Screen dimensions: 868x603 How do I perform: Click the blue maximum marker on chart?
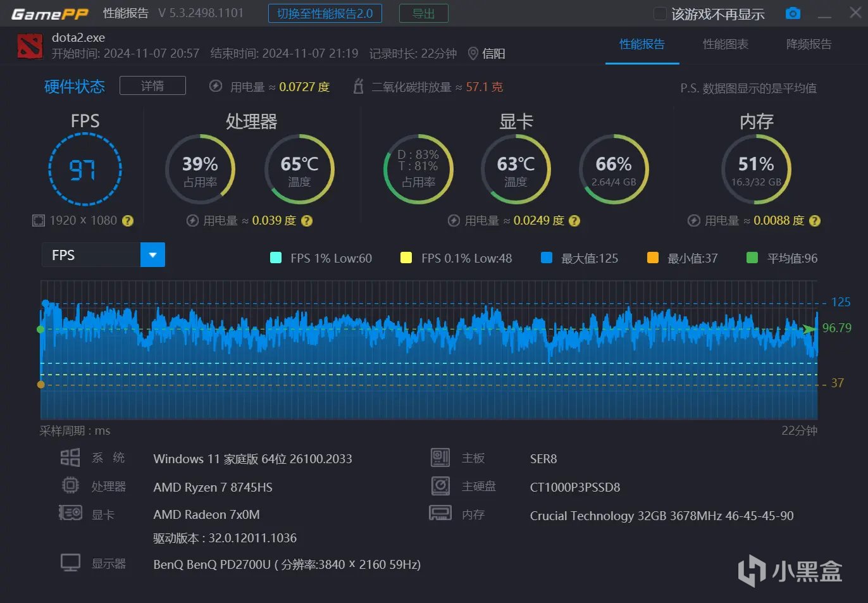[45, 304]
